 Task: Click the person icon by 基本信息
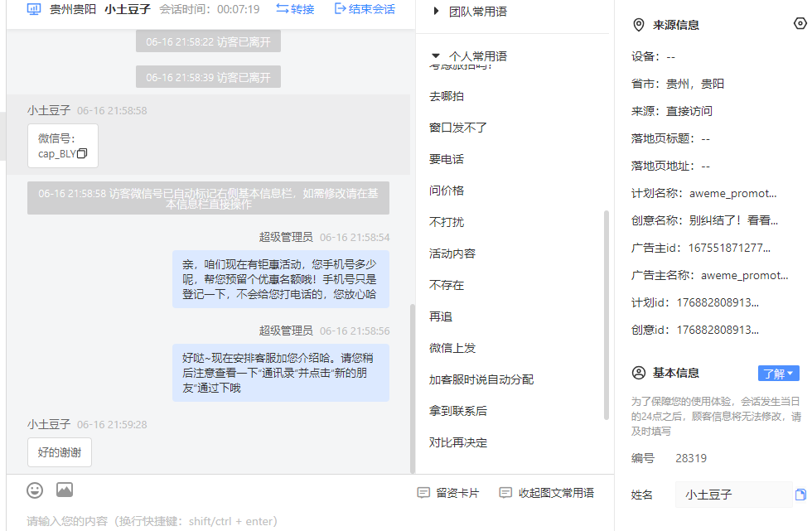639,373
